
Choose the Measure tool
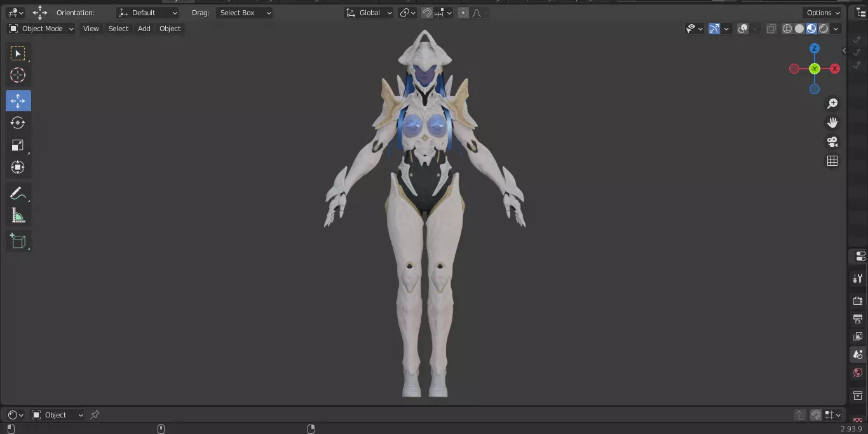[x=18, y=216]
